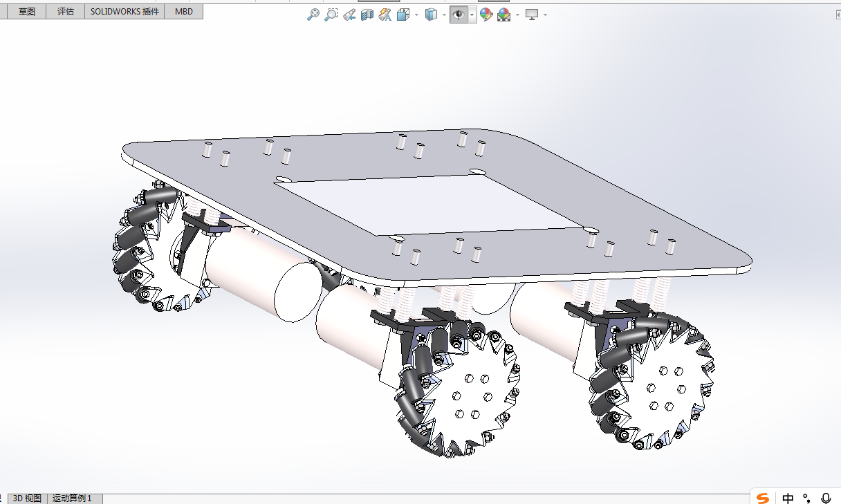The height and width of the screenshot is (504, 841).
Task: Click the View Orientation cube icon
Action: tap(403, 15)
